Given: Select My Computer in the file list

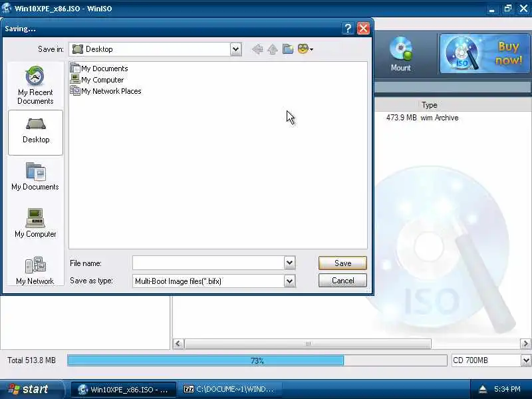Looking at the screenshot, I should point(97,80).
